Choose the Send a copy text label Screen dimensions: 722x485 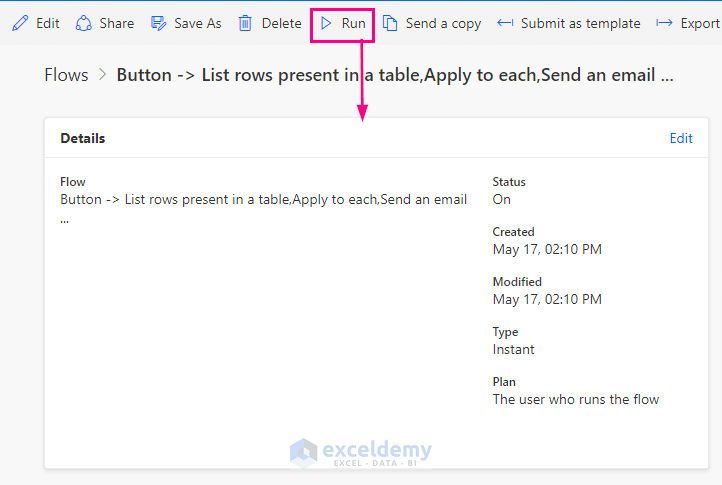(443, 23)
